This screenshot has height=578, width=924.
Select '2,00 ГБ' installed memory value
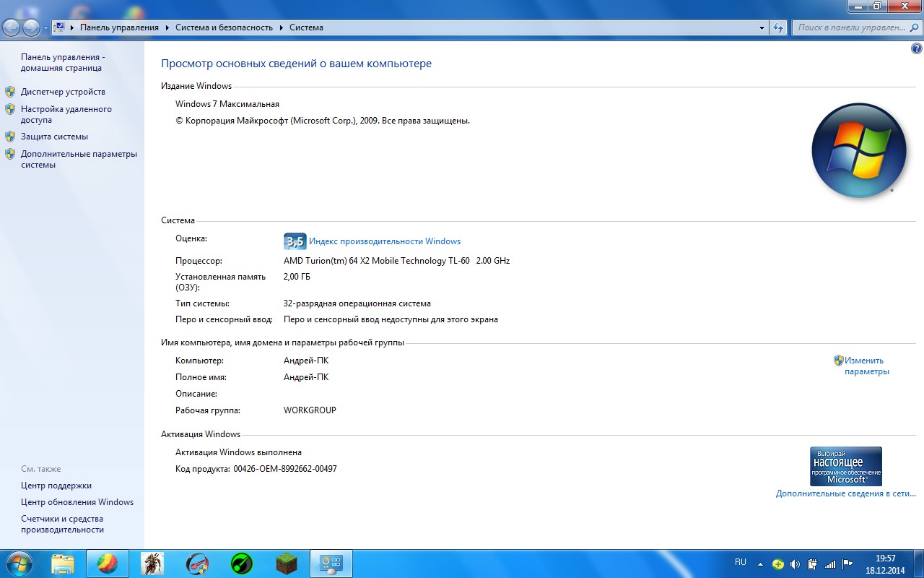pos(297,277)
